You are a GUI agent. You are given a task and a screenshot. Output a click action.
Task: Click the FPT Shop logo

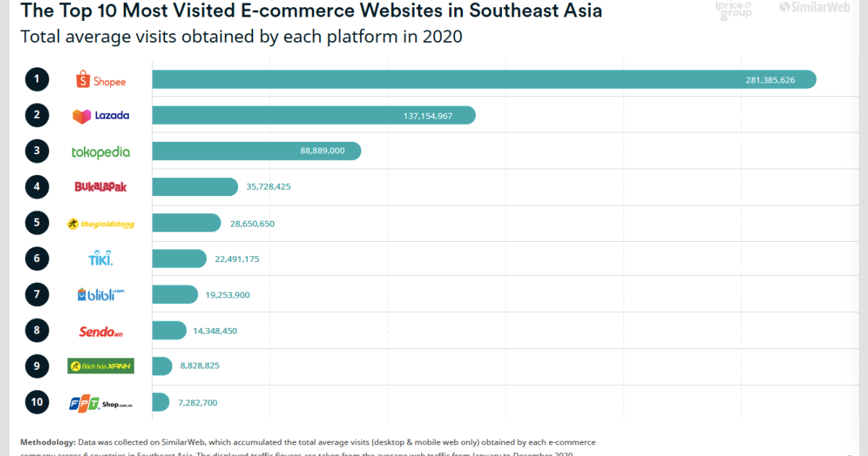(100, 402)
